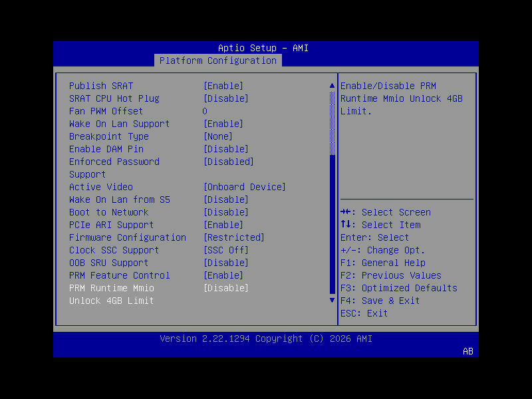Select the Wake On Lan Support label
The image size is (532, 399).
pos(120,124)
